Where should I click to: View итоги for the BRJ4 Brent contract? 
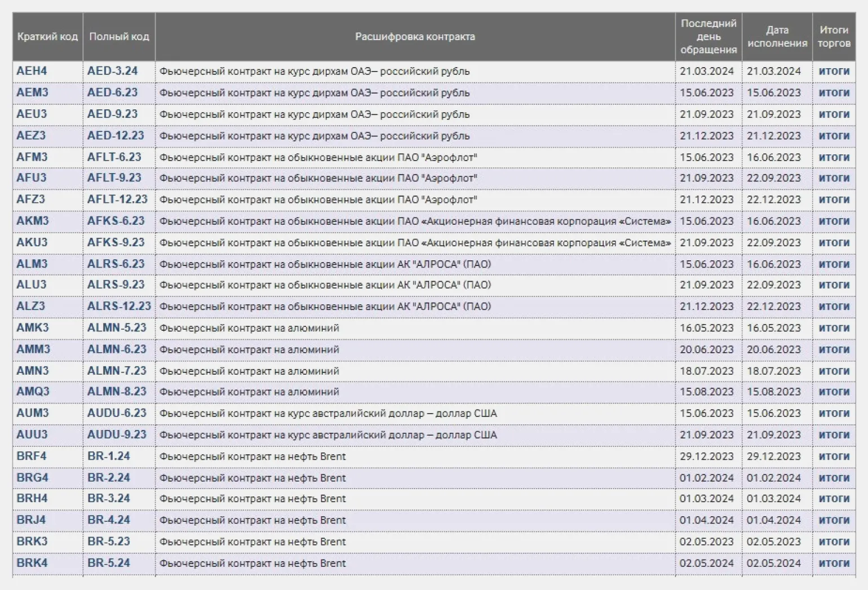coord(834,520)
